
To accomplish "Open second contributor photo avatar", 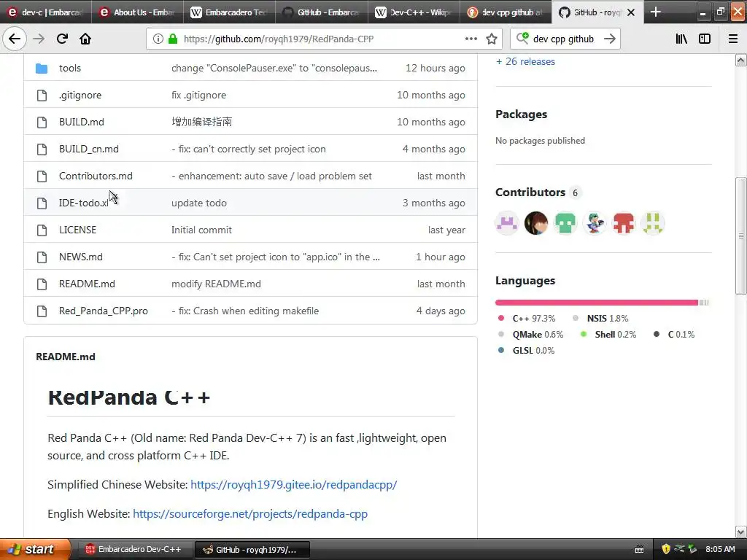I will click(536, 223).
